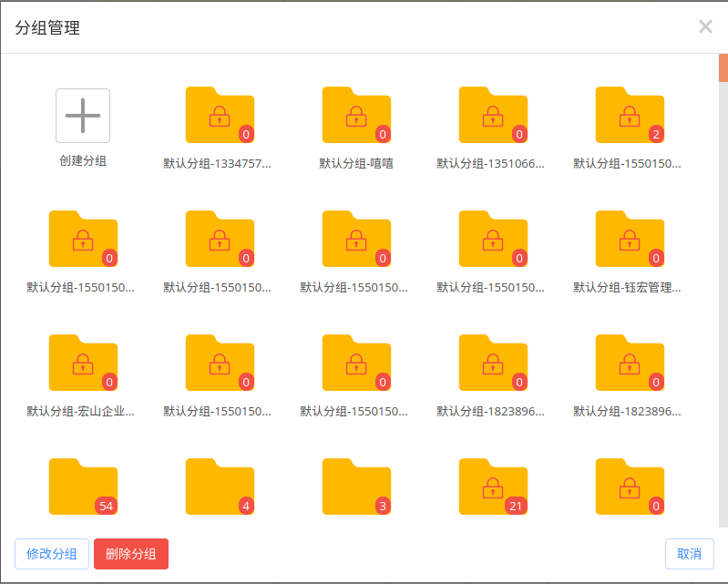728x584 pixels.
Task: Click the red 删除分组 button
Action: click(131, 554)
